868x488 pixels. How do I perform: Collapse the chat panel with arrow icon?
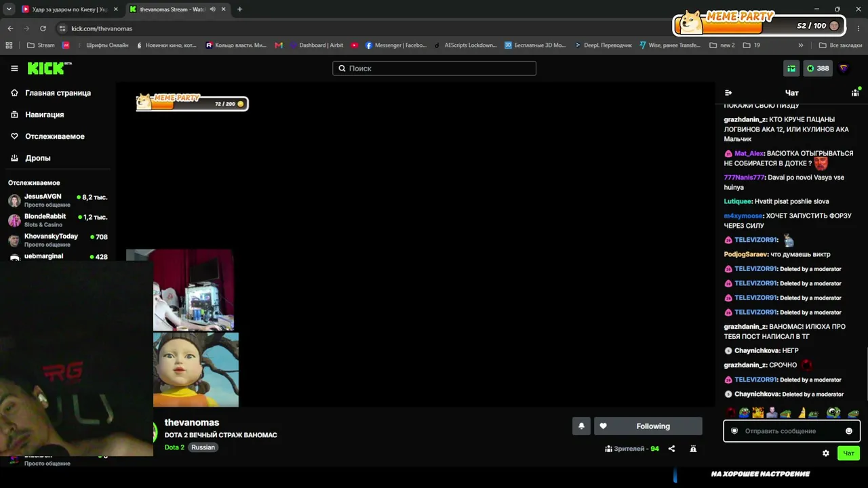(728, 93)
